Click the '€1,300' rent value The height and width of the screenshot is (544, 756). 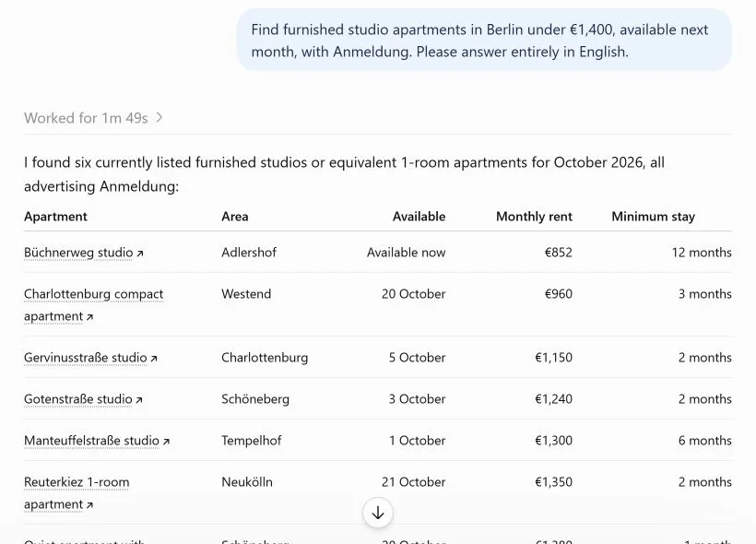tap(553, 441)
